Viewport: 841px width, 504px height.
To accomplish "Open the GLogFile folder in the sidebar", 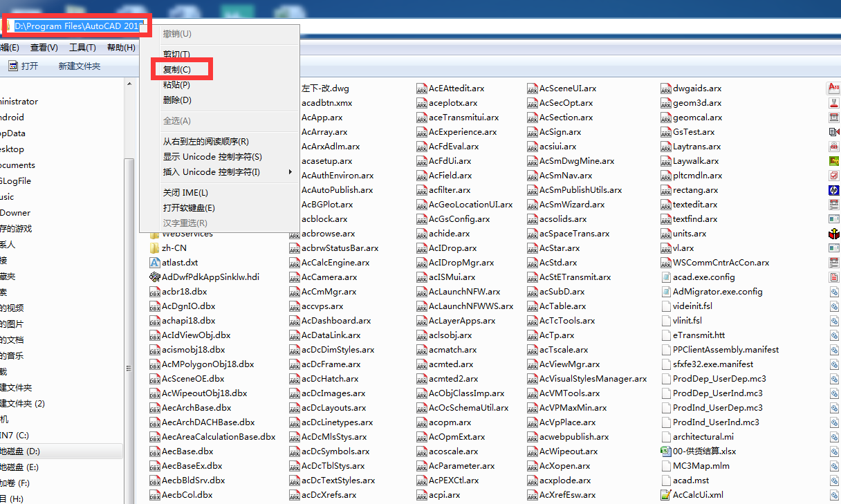I will click(x=15, y=181).
